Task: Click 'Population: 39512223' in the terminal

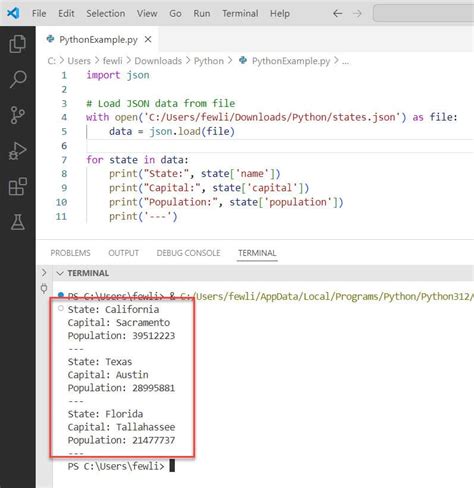Action: (121, 336)
